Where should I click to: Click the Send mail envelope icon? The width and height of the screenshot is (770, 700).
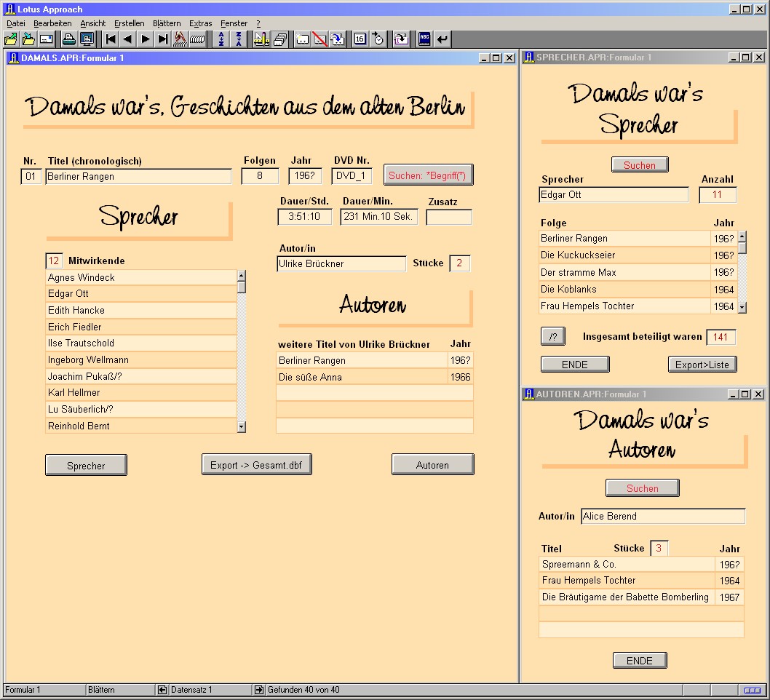tap(47, 39)
